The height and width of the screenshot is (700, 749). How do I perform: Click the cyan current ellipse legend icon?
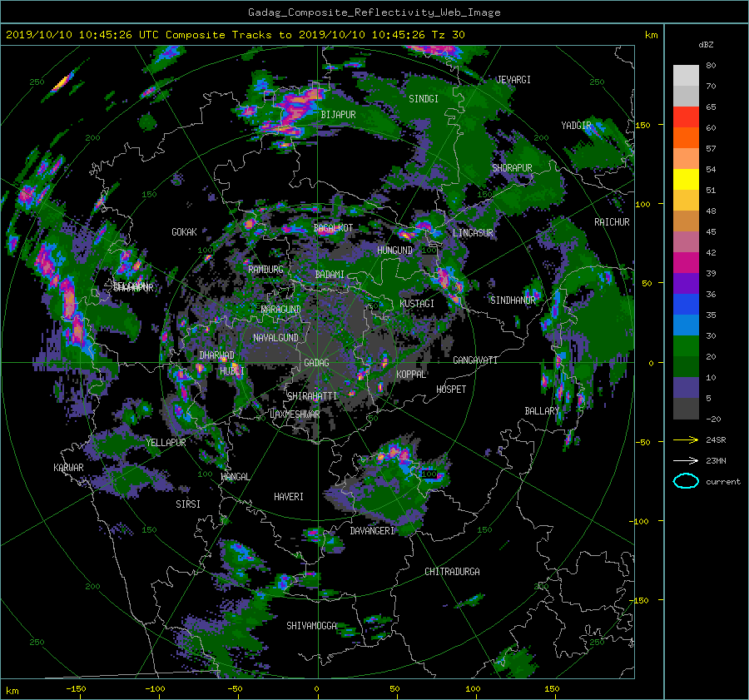[686, 481]
